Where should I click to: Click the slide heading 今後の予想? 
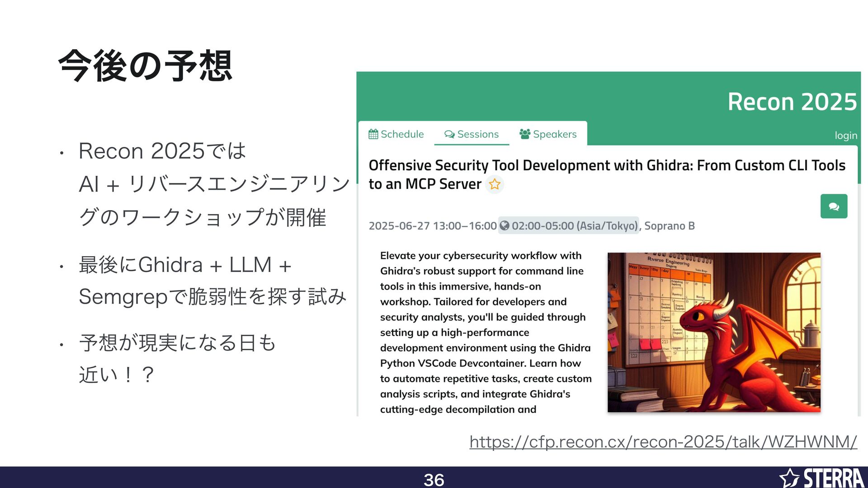(146, 66)
